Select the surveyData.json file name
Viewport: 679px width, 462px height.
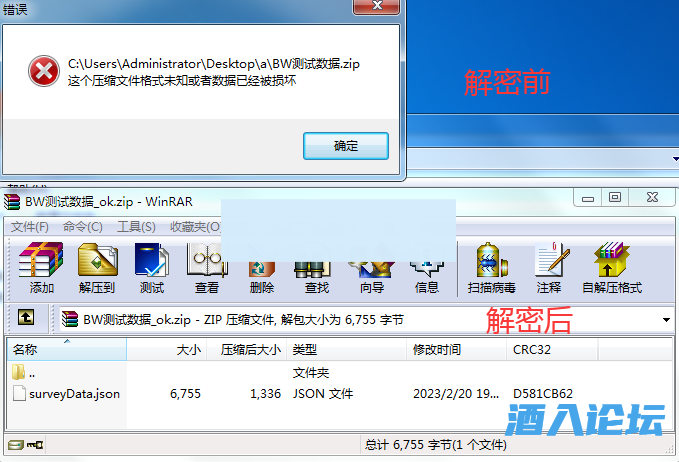[x=74, y=394]
